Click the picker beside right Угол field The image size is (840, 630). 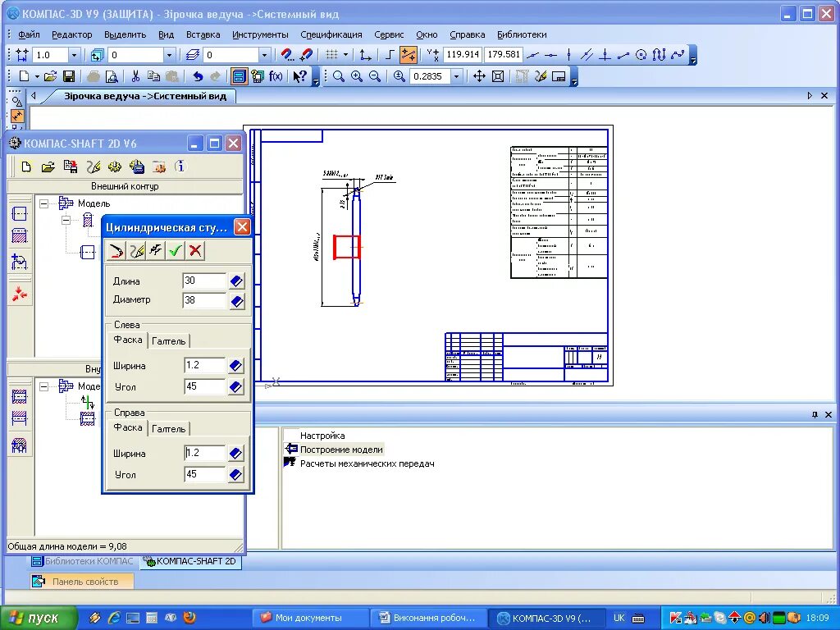[235, 475]
